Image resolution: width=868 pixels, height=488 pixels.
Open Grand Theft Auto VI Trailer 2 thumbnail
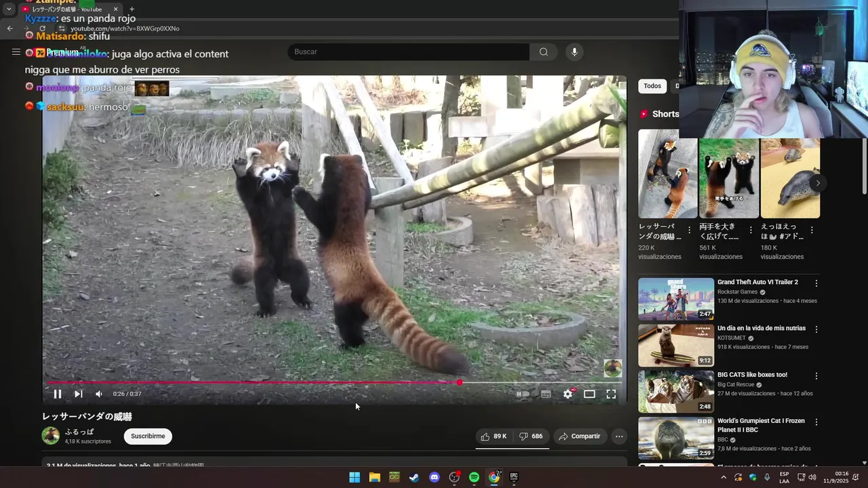point(676,299)
